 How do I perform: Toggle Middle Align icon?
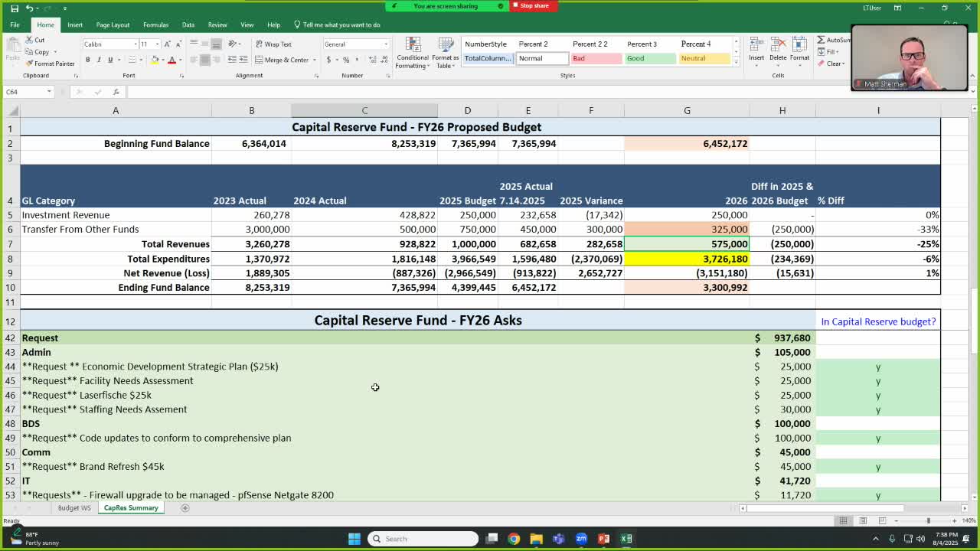tap(205, 44)
